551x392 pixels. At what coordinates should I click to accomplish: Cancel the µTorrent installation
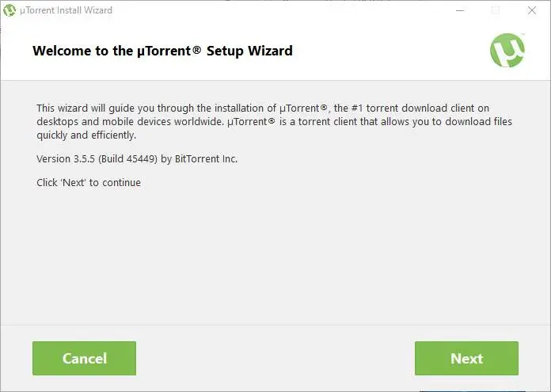tap(84, 359)
